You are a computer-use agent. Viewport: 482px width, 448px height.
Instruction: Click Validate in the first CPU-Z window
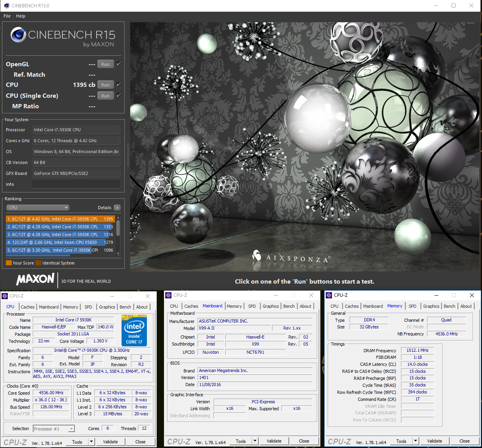click(x=110, y=442)
